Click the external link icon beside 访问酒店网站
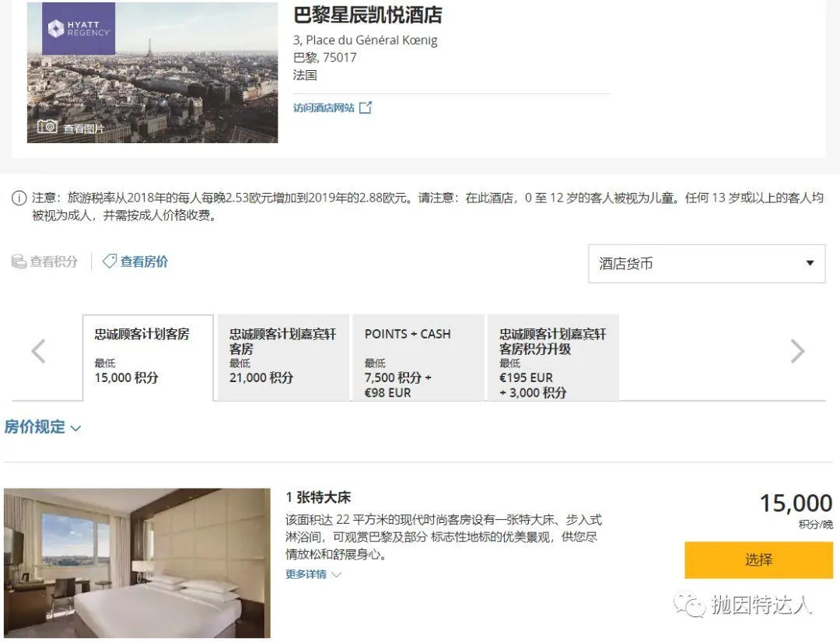The width and height of the screenshot is (840, 642). point(366,107)
